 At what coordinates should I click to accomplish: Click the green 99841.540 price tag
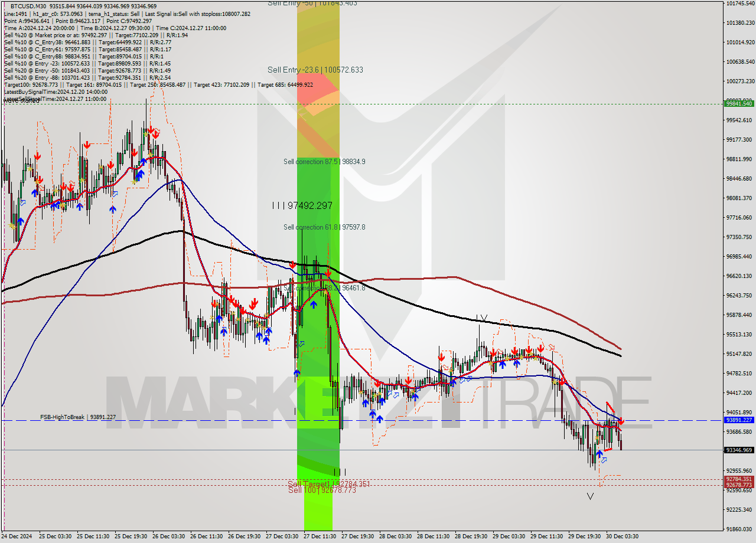click(739, 103)
